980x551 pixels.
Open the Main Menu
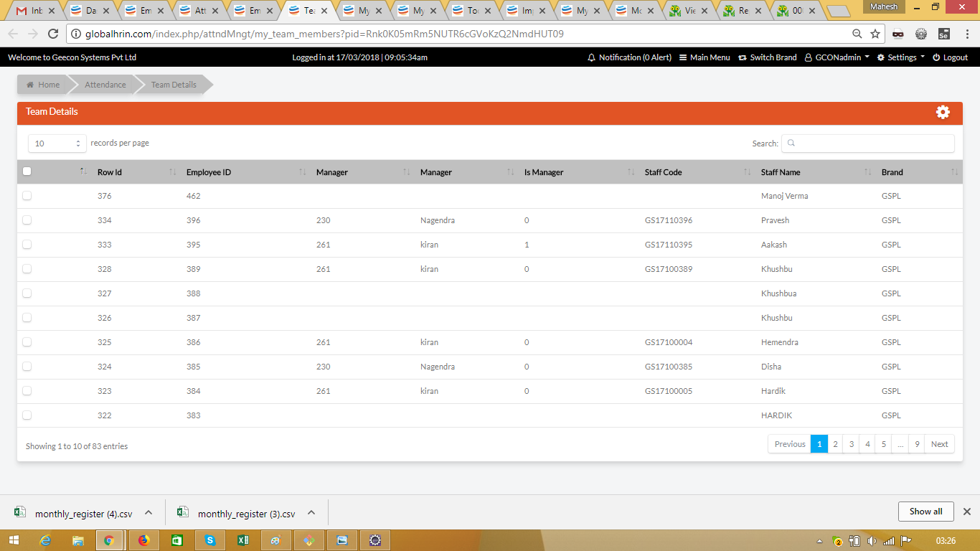click(x=705, y=57)
